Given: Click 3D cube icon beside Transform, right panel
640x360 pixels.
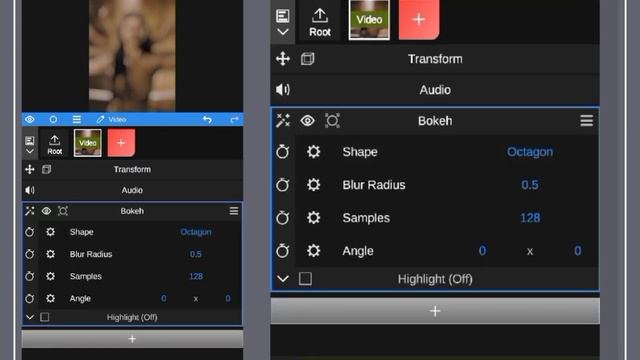Looking at the screenshot, I should (x=308, y=59).
